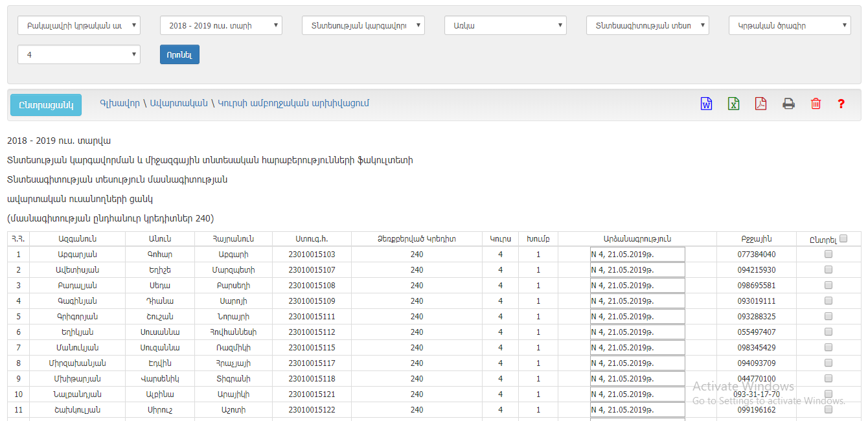Toggle the select-all checkbox in table header

(843, 238)
